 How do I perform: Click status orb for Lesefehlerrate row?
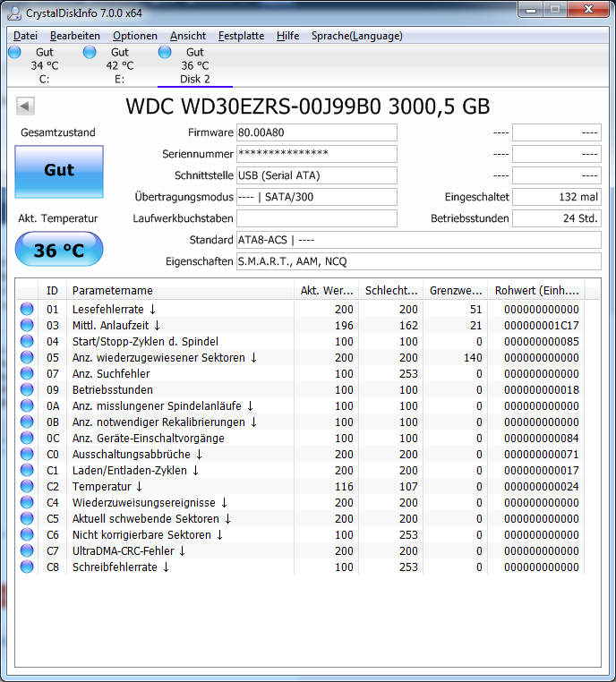(x=27, y=309)
